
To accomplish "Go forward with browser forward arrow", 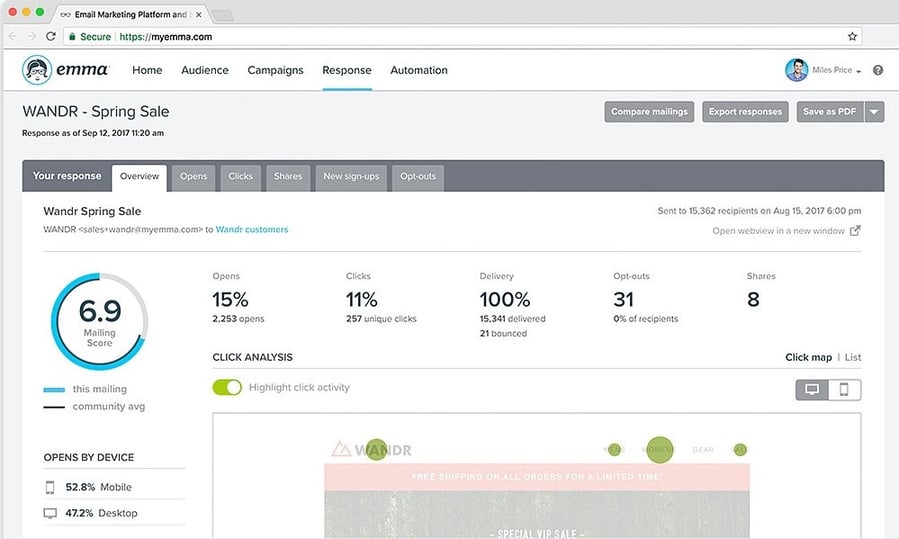I will pos(32,36).
